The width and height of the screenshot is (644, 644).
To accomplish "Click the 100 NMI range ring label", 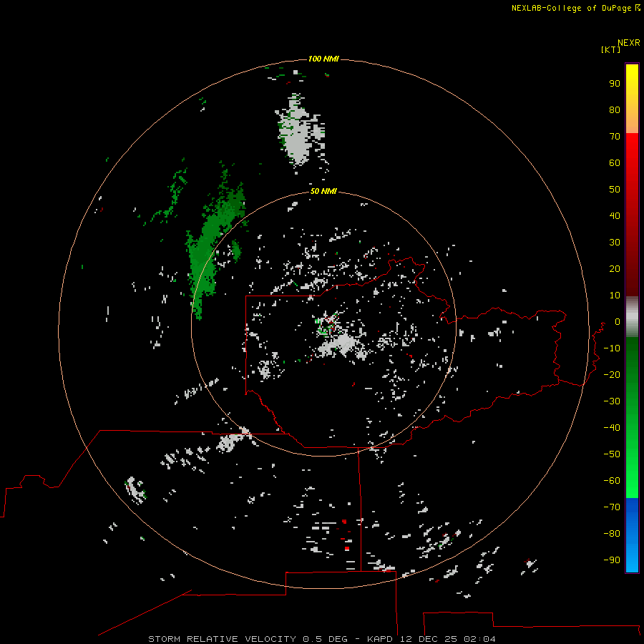I will (323, 59).
